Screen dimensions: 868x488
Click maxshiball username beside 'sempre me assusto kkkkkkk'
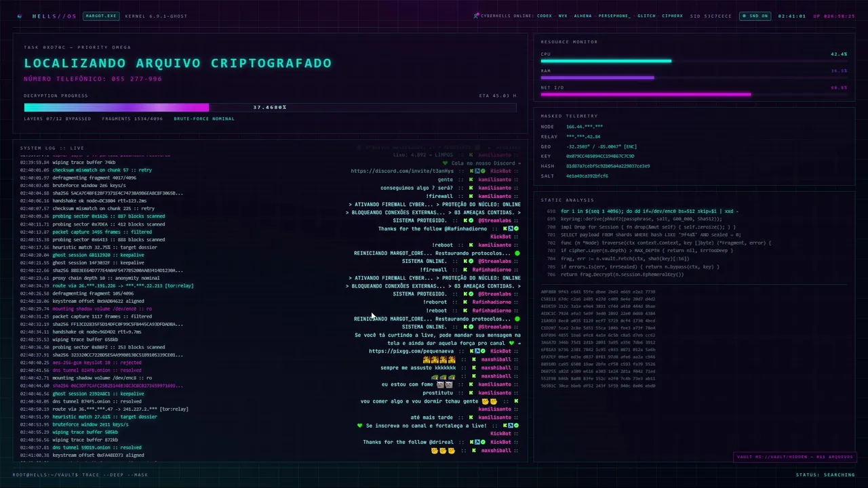click(496, 368)
